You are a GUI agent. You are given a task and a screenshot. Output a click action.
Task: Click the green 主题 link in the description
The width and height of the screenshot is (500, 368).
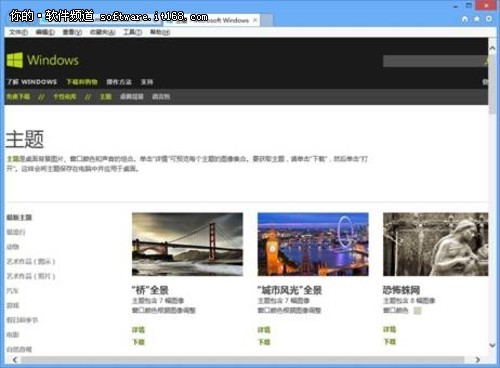point(13,159)
